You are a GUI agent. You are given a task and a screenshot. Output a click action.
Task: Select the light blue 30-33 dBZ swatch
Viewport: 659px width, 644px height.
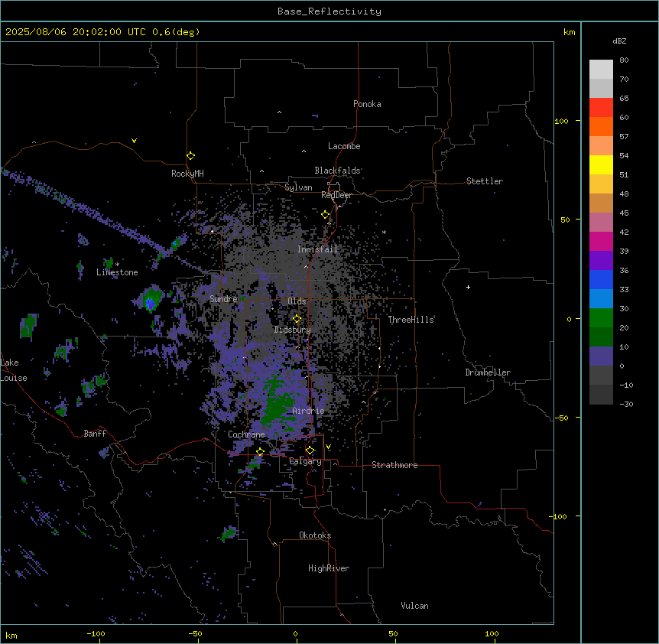tap(601, 299)
